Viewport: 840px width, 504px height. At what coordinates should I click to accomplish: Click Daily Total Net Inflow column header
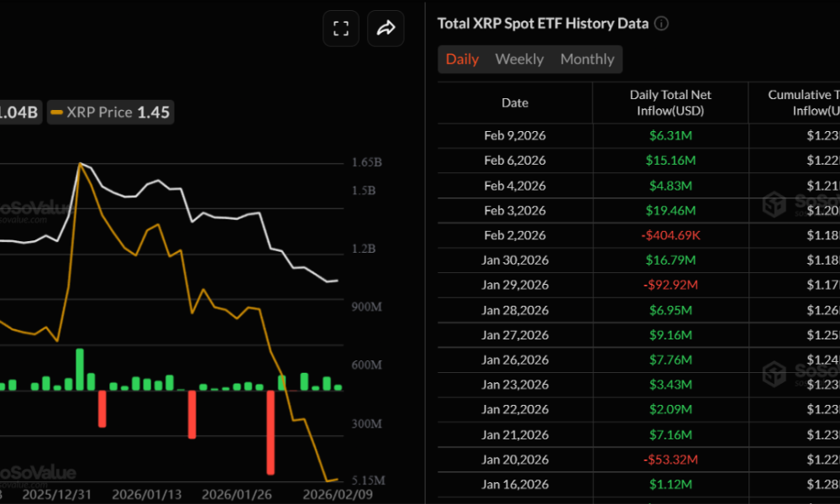[x=670, y=102]
